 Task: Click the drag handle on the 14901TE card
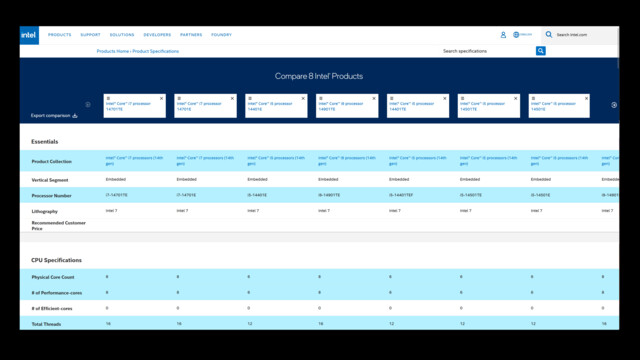pyautogui.click(x=321, y=98)
